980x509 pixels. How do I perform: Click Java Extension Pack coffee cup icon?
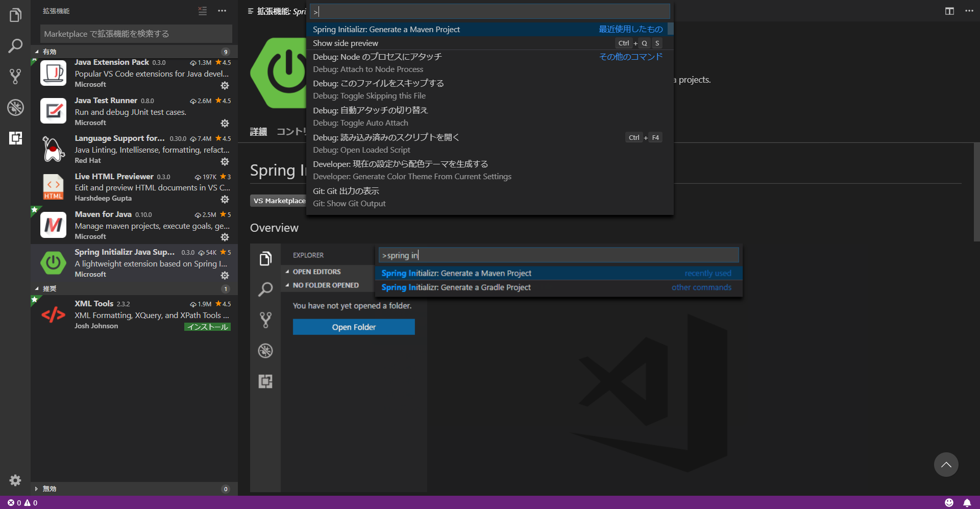pyautogui.click(x=54, y=73)
